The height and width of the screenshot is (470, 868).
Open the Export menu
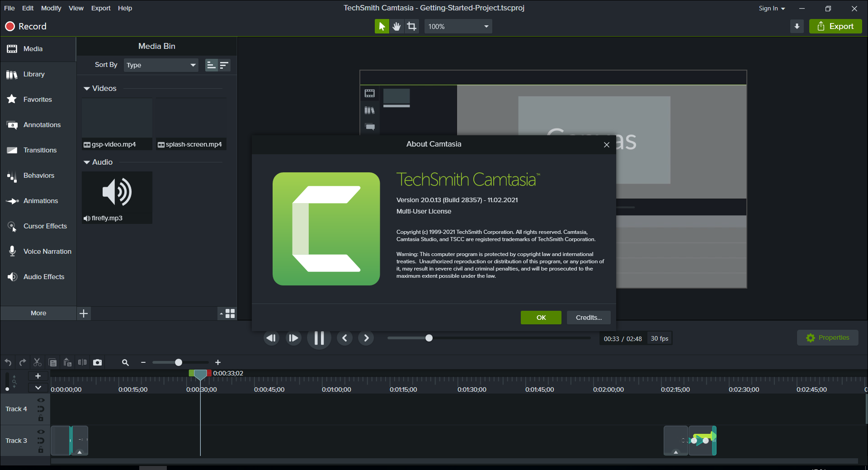pos(101,8)
